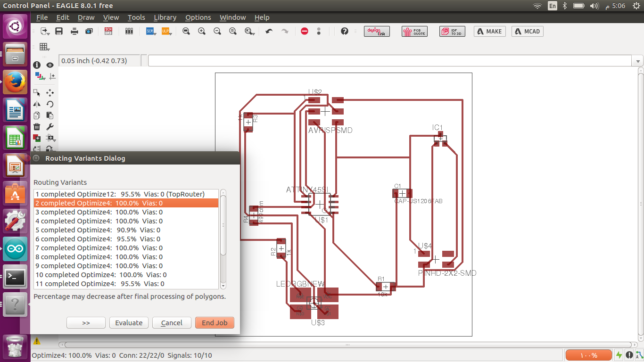Open the Library menu
644x362 pixels.
coord(165,17)
